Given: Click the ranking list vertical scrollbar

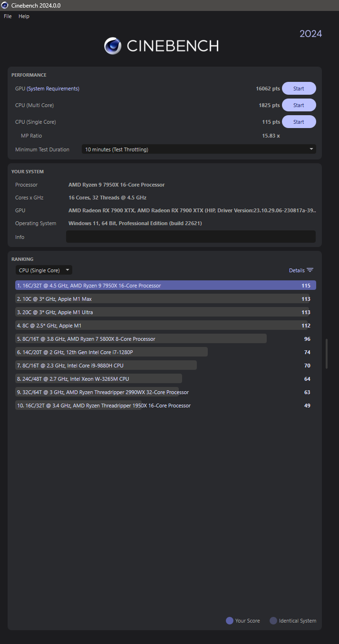Looking at the screenshot, I should click(326, 354).
